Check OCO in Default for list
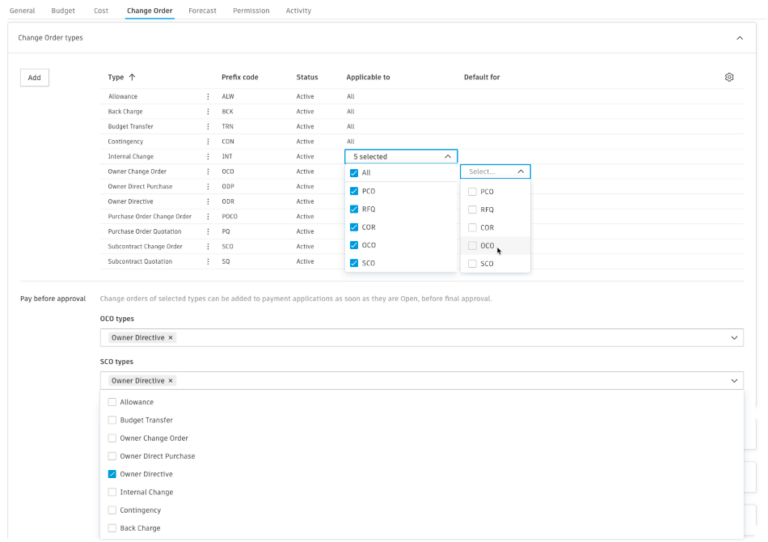Viewport: 768px width, 542px height. 472,246
